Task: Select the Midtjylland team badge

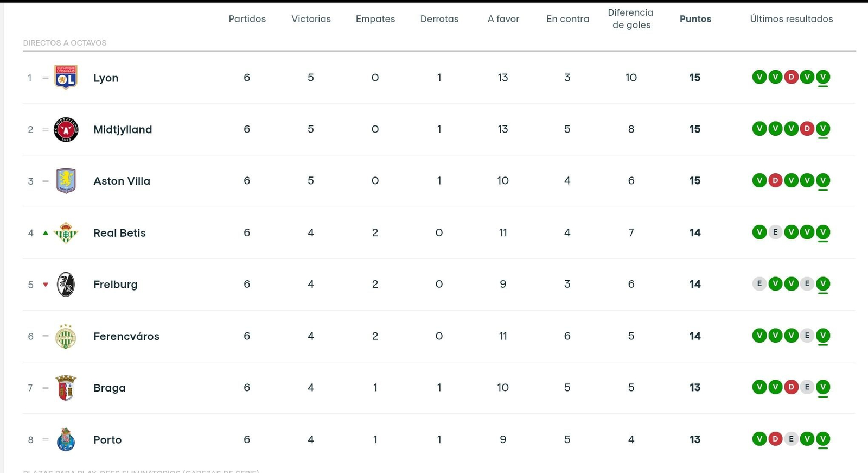Action: [x=66, y=129]
